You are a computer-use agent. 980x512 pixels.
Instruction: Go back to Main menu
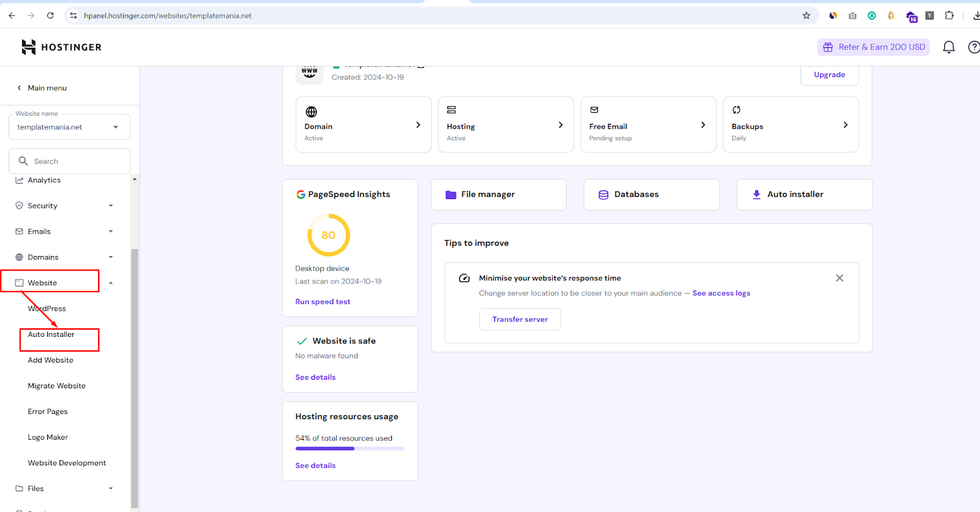(42, 88)
